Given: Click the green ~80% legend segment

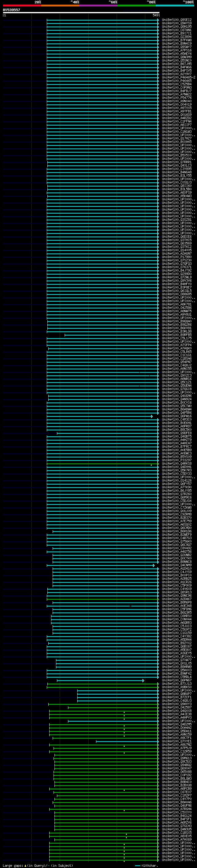Looking at the screenshot, I should click(136, 6).
